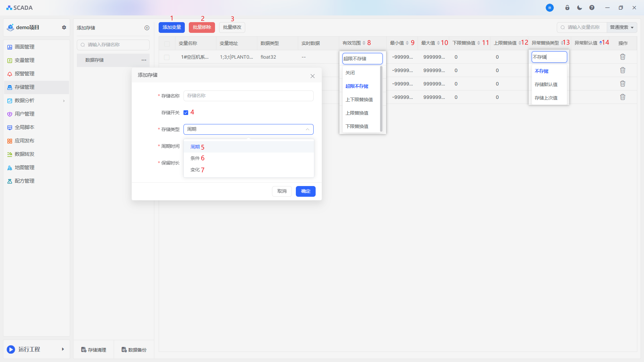
Task: Open the help question mark icon
Action: click(x=592, y=8)
